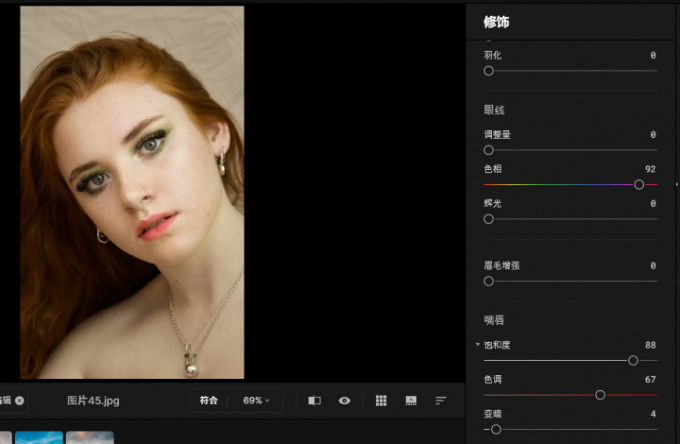Screen dimensions: 680x444
Task: Open the 69% zoom dropdown
Action: click(x=256, y=400)
